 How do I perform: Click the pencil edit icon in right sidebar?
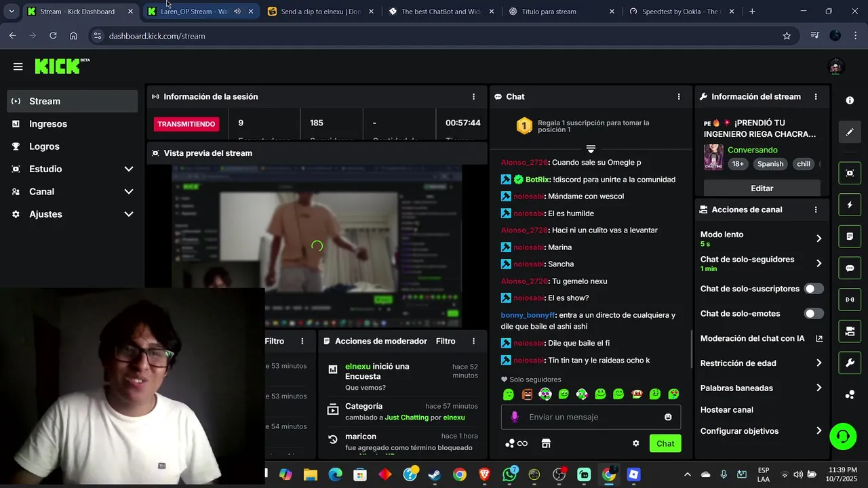[x=850, y=132]
